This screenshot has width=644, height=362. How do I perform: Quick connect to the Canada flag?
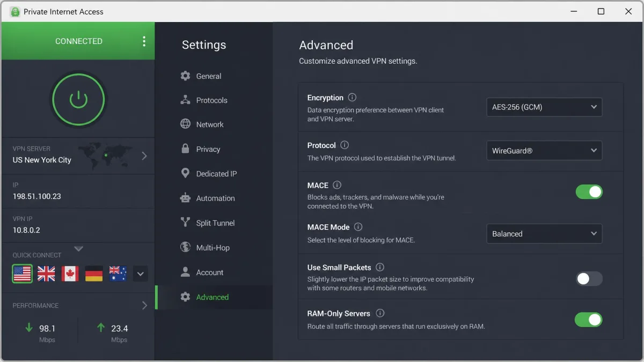click(70, 274)
